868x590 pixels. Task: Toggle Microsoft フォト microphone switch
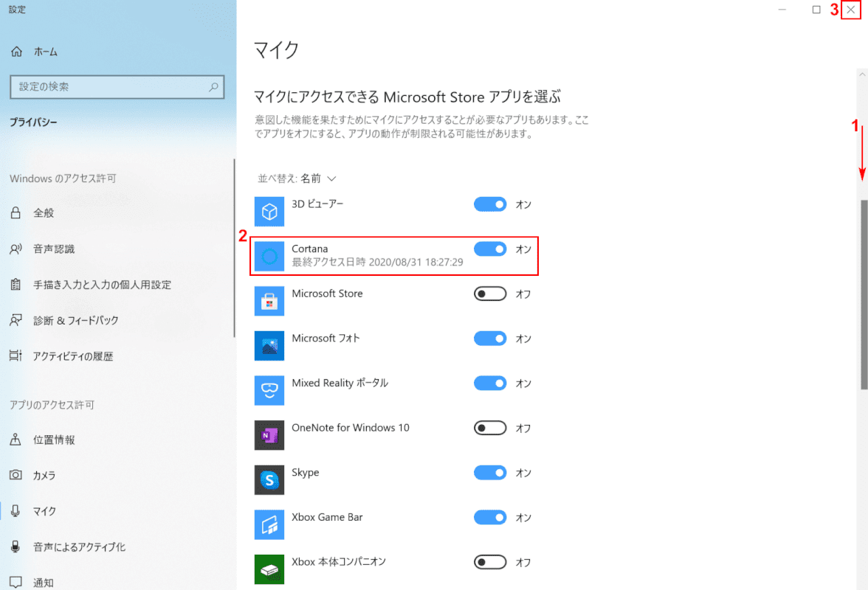coord(490,339)
